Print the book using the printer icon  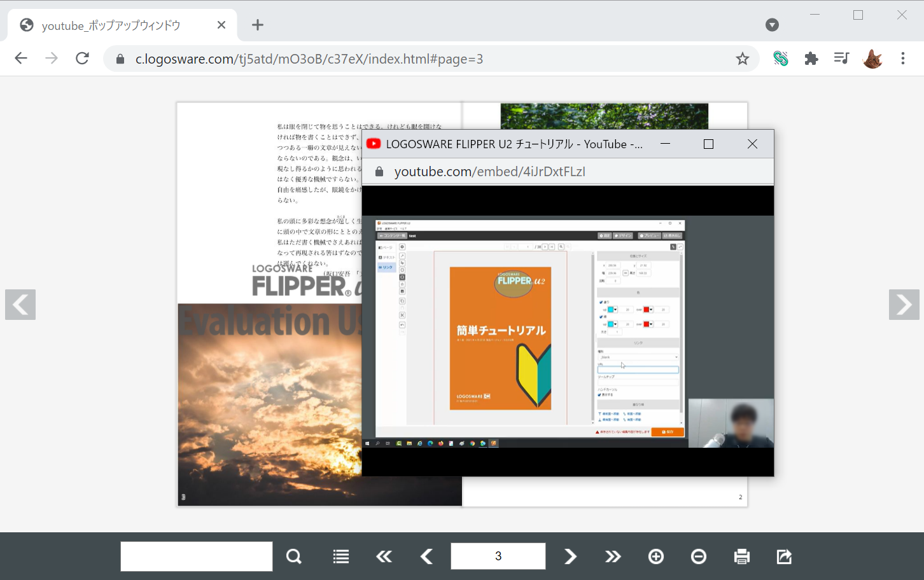[x=741, y=556]
